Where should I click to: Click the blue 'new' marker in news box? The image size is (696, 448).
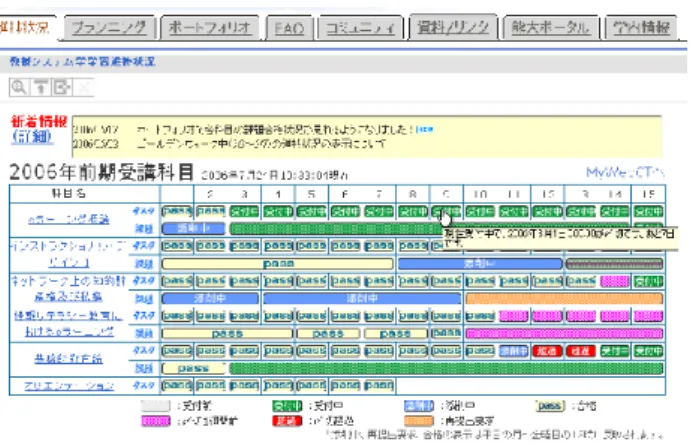[x=425, y=129]
